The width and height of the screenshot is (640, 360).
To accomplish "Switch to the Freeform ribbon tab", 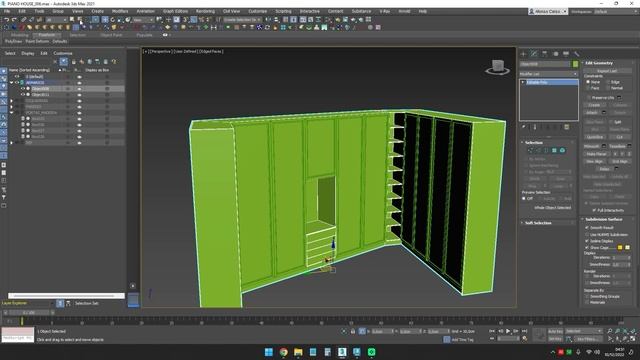I will [47, 35].
